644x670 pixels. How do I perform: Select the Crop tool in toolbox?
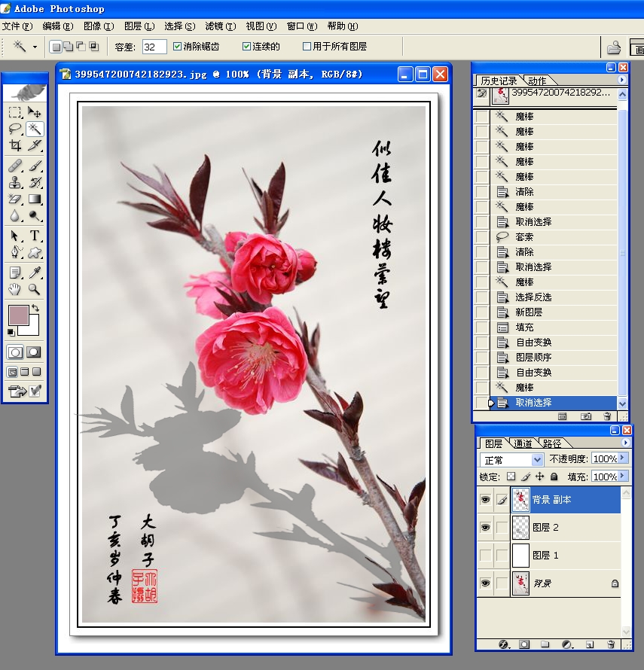click(15, 146)
